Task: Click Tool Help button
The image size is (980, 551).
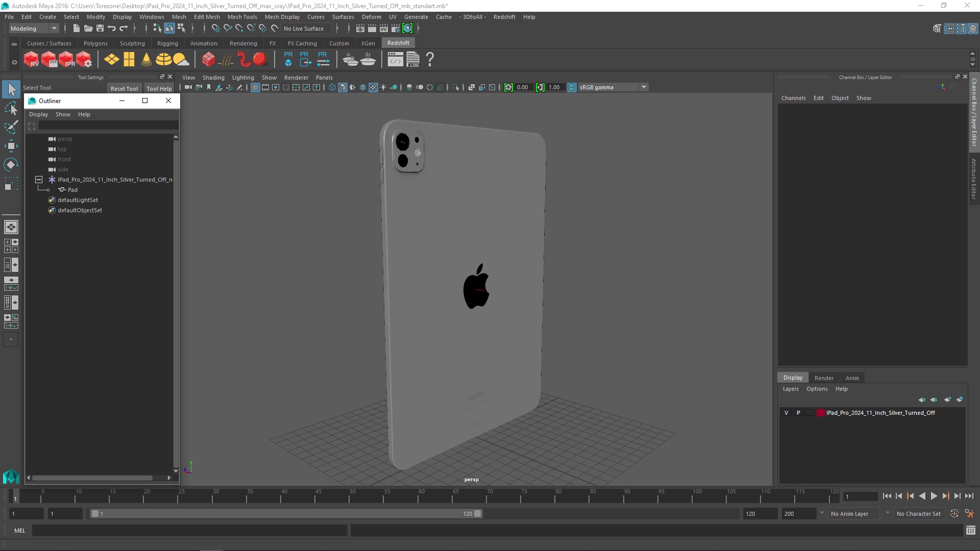Action: click(159, 88)
